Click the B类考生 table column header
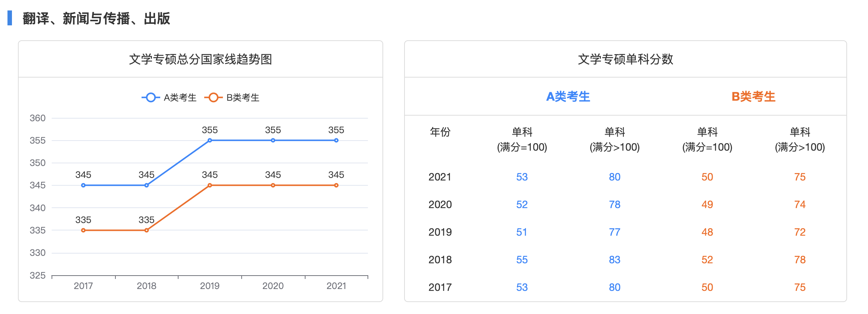Viewport: 868px width, 314px height. 753,97
